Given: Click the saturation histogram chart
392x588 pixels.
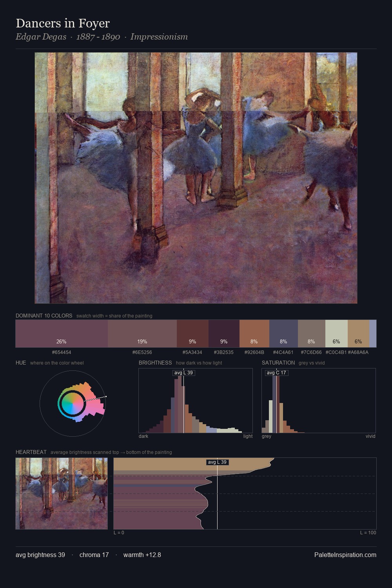Looking at the screenshot, I should click(x=319, y=401).
